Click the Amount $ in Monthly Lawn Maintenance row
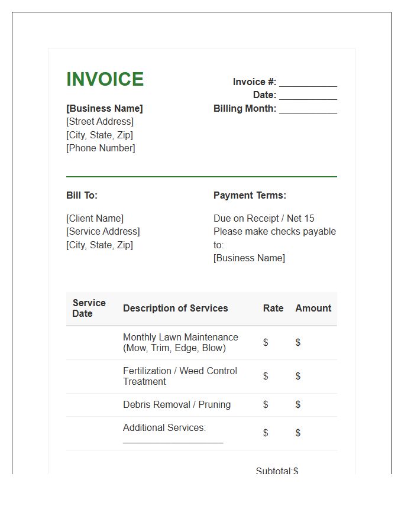Image resolution: width=414 pixels, height=532 pixels. point(298,342)
